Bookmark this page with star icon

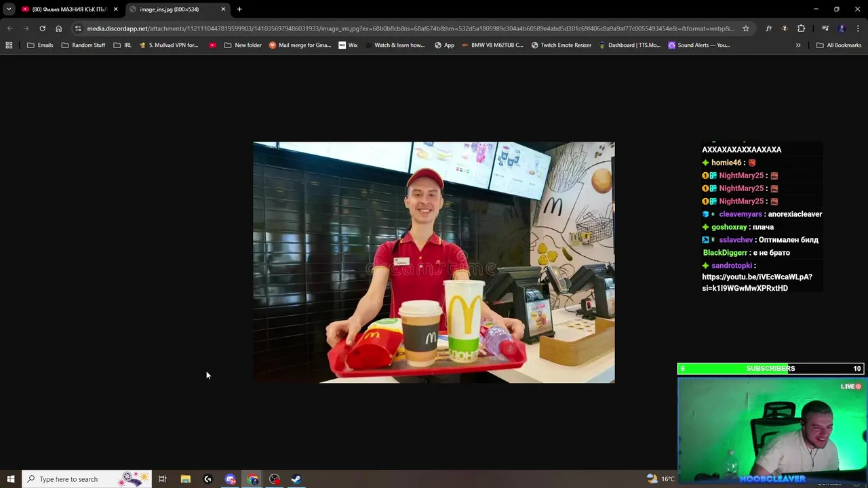(x=746, y=28)
